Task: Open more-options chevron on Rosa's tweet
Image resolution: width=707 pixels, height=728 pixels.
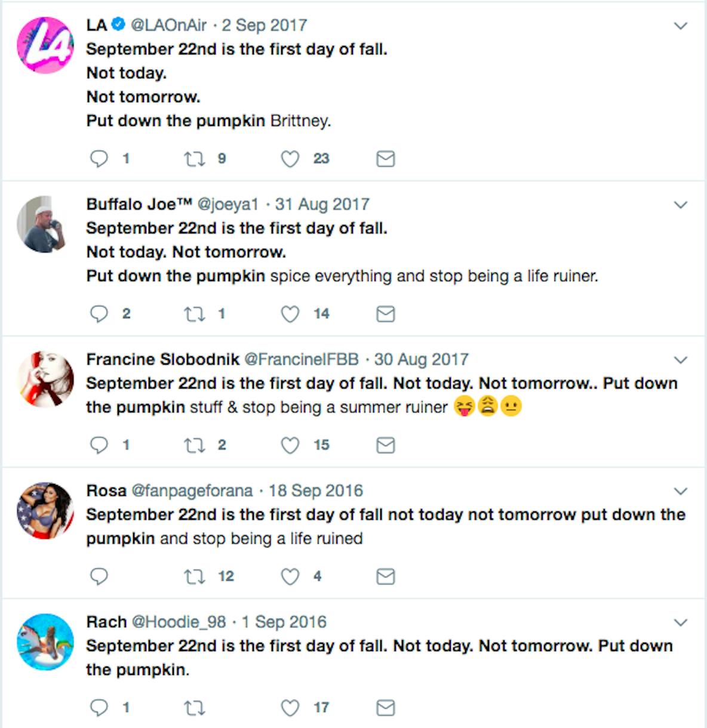Action: [x=681, y=491]
